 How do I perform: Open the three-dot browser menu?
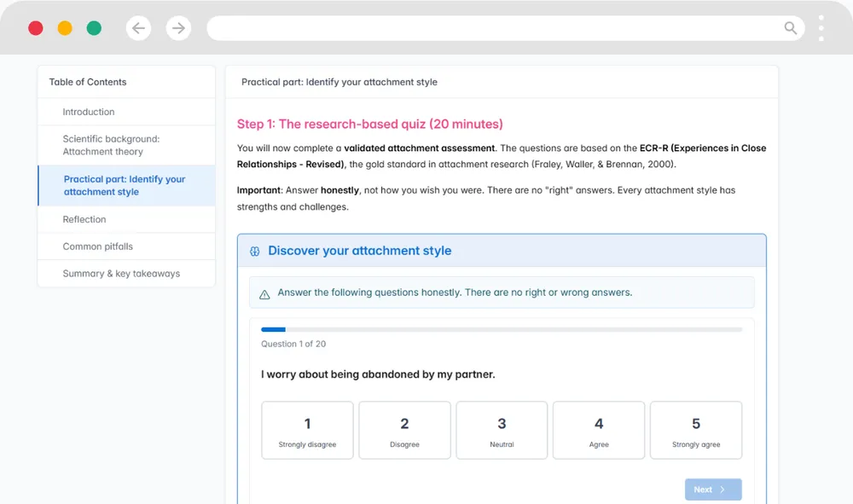(821, 28)
